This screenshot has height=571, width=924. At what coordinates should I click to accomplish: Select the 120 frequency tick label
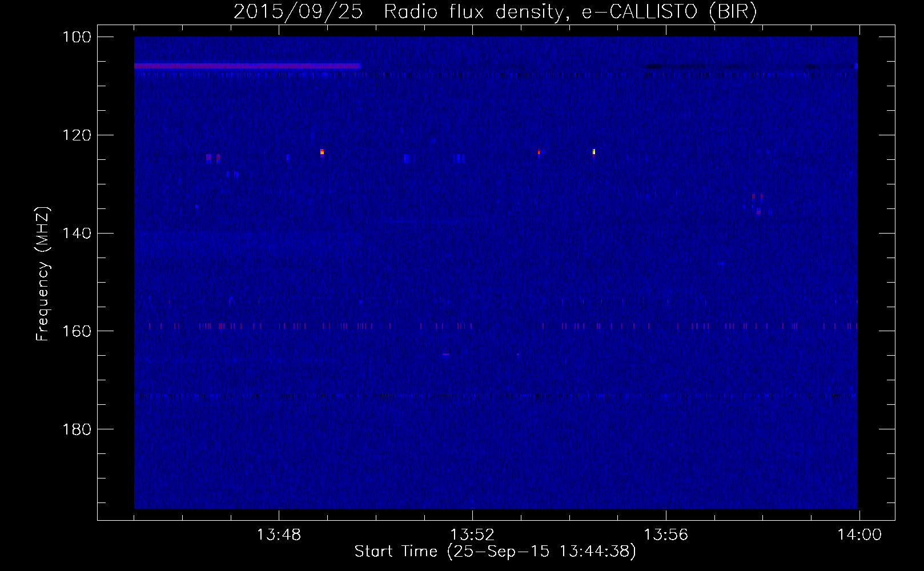coord(77,135)
